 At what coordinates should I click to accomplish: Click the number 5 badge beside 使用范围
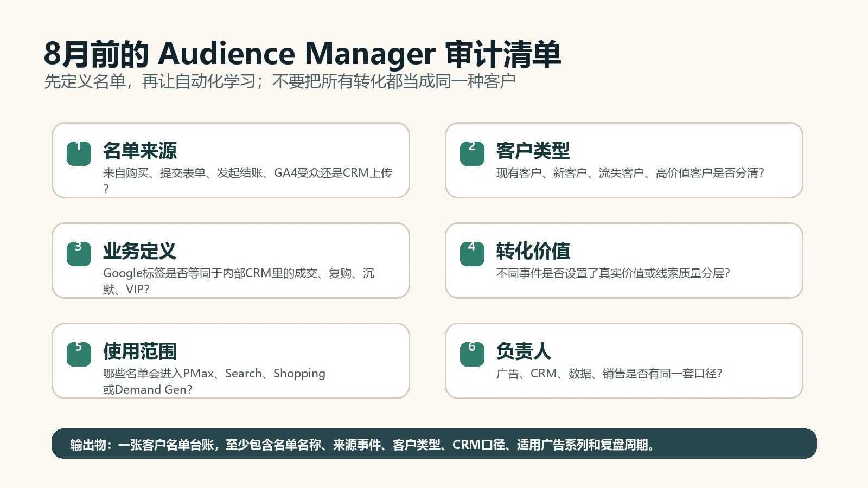click(79, 354)
